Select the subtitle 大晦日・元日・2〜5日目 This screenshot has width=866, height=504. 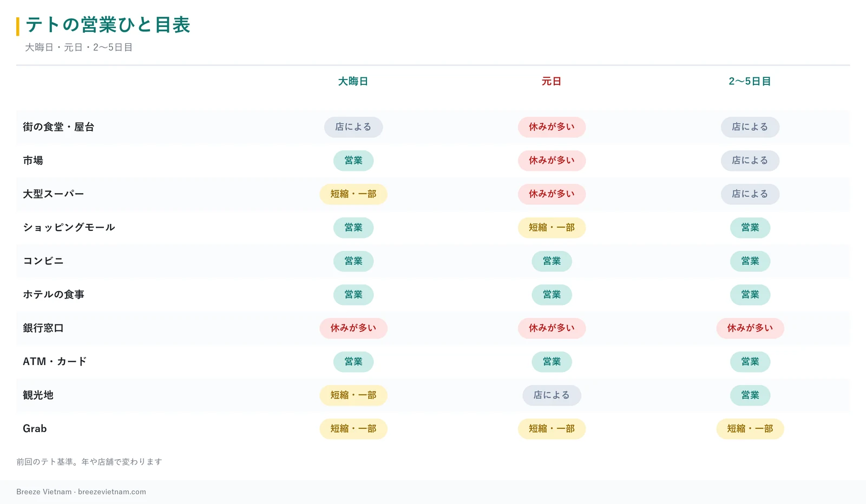(79, 48)
